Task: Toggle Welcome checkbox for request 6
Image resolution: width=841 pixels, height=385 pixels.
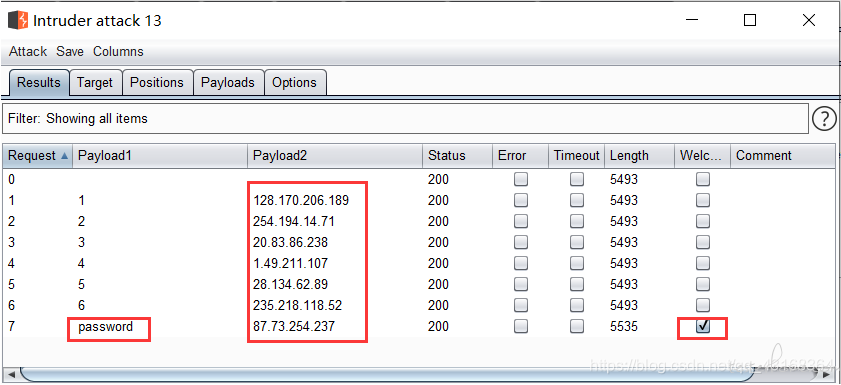Action: pos(703,305)
